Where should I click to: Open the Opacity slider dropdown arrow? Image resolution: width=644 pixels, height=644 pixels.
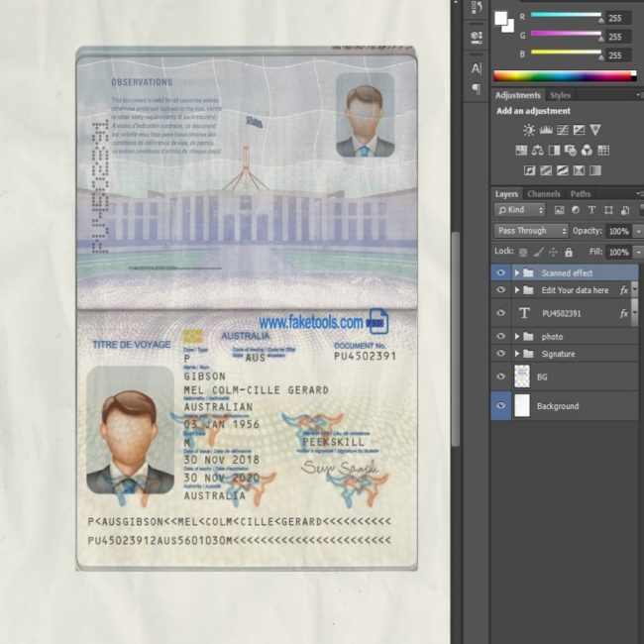pos(638,232)
